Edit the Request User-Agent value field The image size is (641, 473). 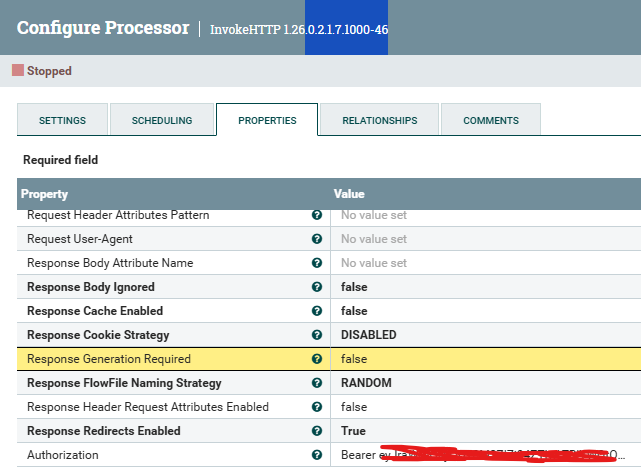[x=374, y=239]
